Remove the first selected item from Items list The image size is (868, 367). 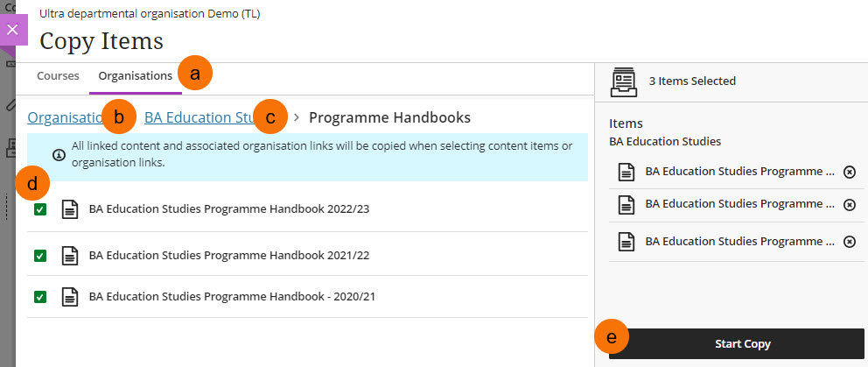pos(849,173)
